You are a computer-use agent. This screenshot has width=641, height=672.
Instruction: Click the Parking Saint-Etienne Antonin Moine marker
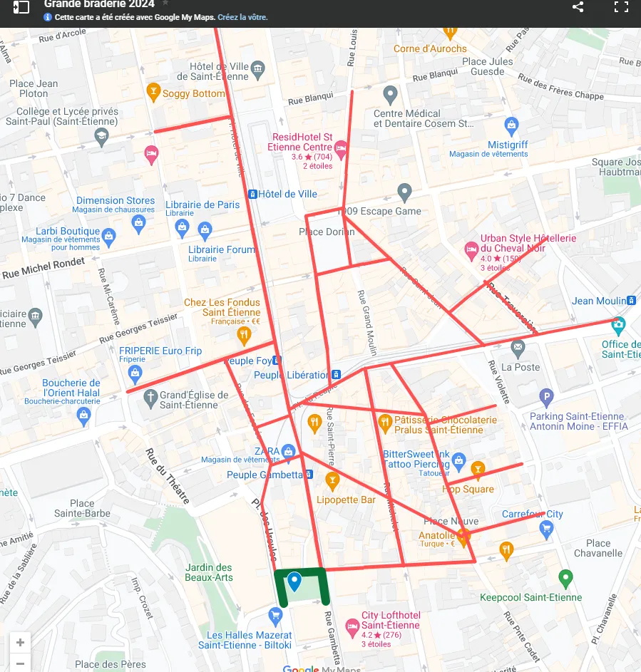[547, 398]
